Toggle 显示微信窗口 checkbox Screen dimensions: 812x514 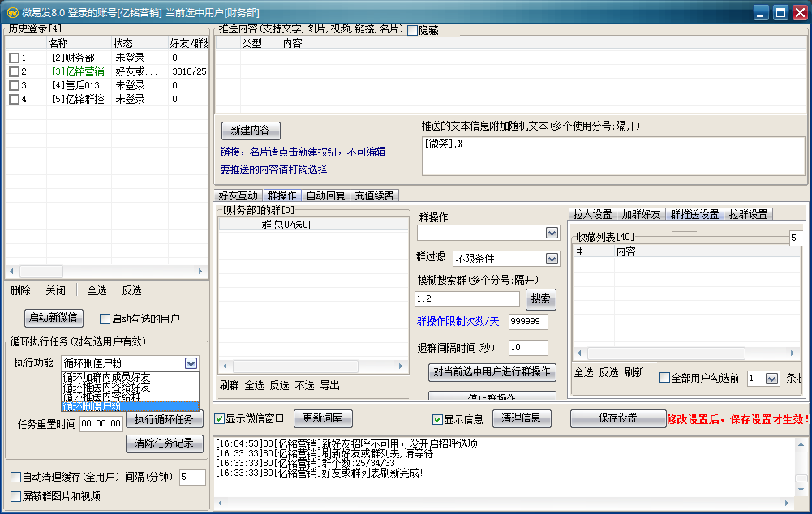(x=220, y=419)
